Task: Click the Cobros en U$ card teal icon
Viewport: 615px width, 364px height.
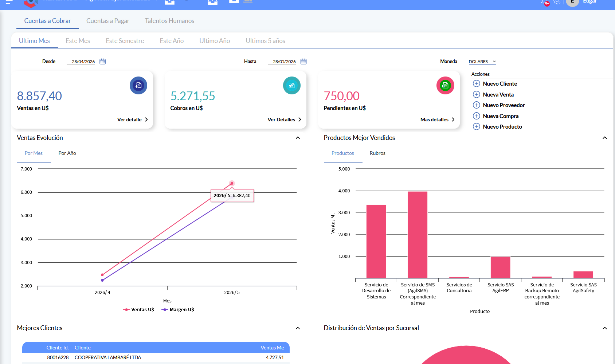Action: [x=292, y=86]
